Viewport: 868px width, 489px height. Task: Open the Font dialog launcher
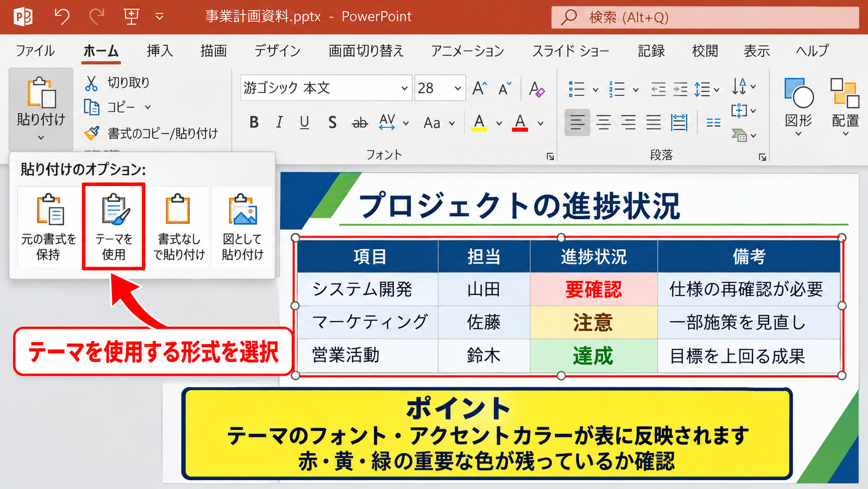click(x=550, y=156)
